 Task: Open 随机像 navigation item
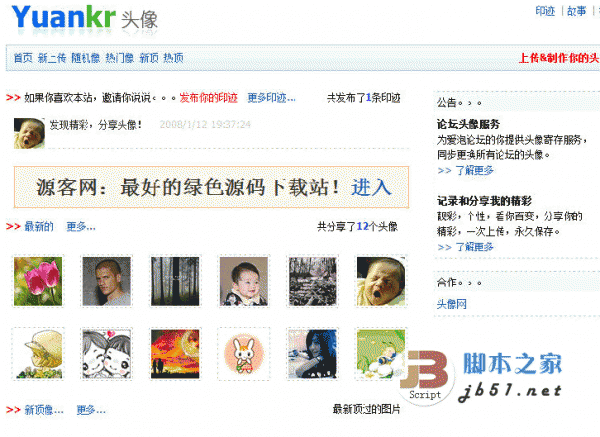coord(86,58)
